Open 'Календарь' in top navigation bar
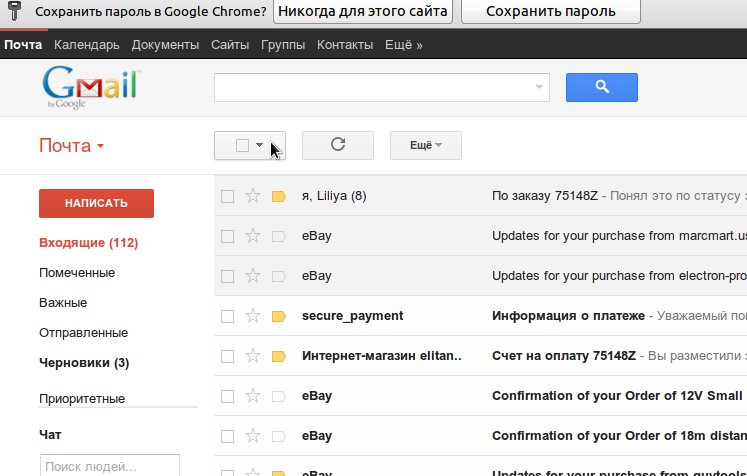 pyautogui.click(x=87, y=45)
